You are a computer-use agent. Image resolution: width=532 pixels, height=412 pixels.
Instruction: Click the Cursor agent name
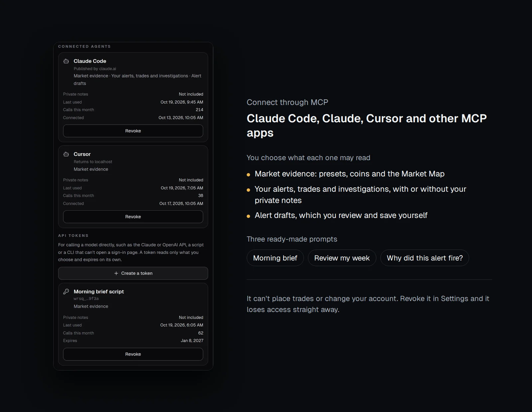pos(82,154)
